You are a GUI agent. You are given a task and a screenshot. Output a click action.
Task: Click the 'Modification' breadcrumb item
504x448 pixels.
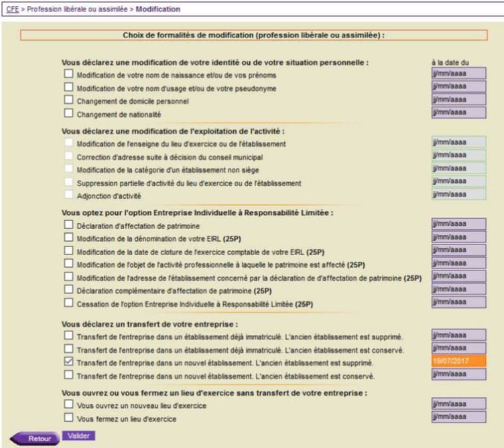click(157, 9)
